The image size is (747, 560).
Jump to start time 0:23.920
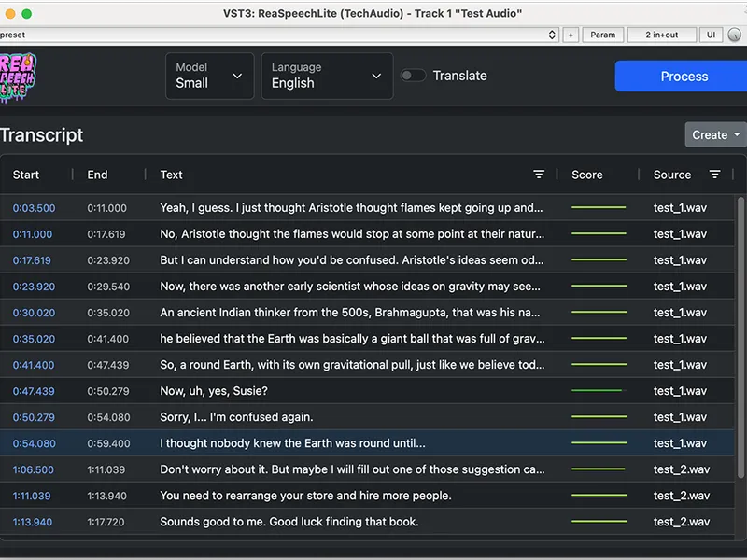(34, 287)
